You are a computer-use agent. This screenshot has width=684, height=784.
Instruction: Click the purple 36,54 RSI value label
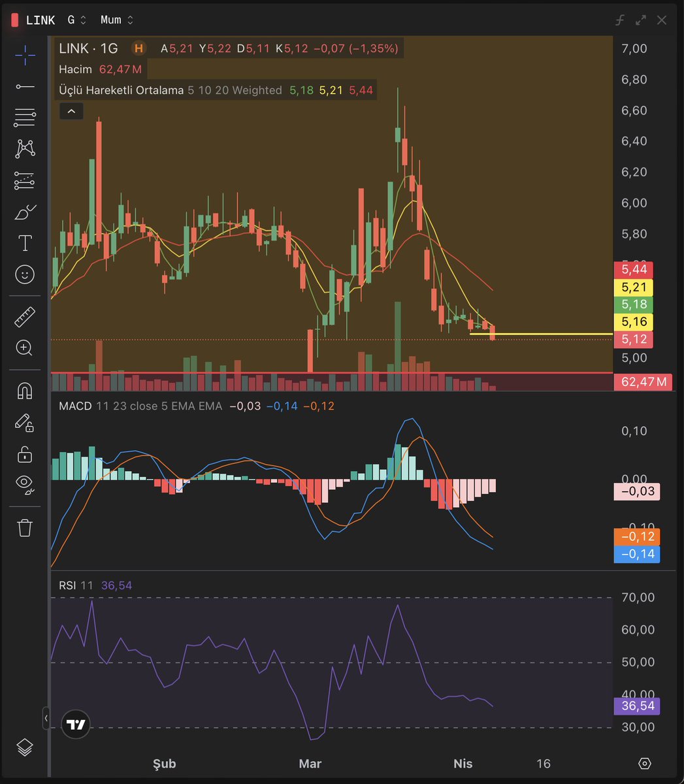(x=637, y=706)
